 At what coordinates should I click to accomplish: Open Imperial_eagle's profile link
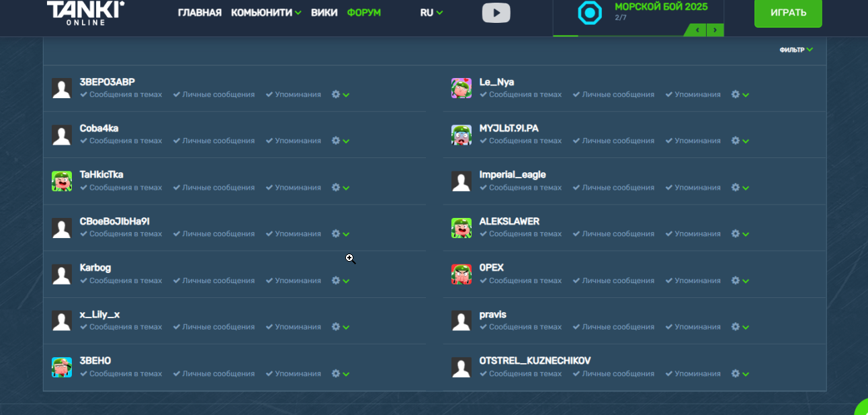513,175
